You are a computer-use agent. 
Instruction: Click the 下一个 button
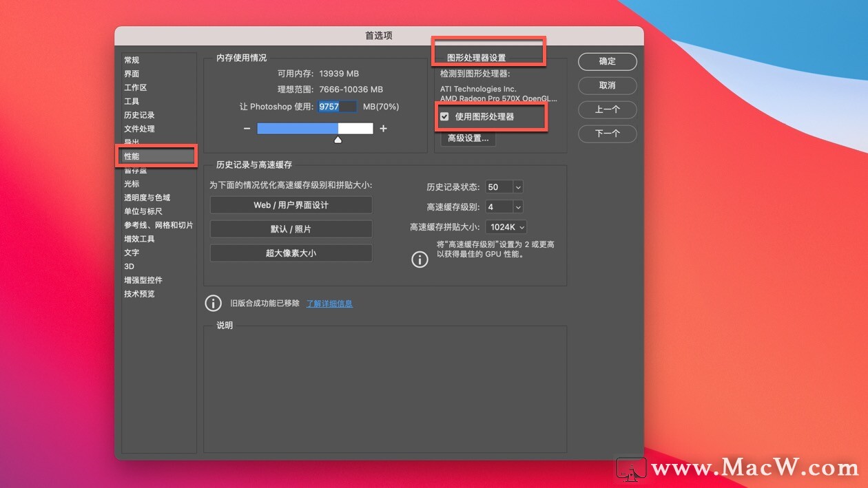607,134
